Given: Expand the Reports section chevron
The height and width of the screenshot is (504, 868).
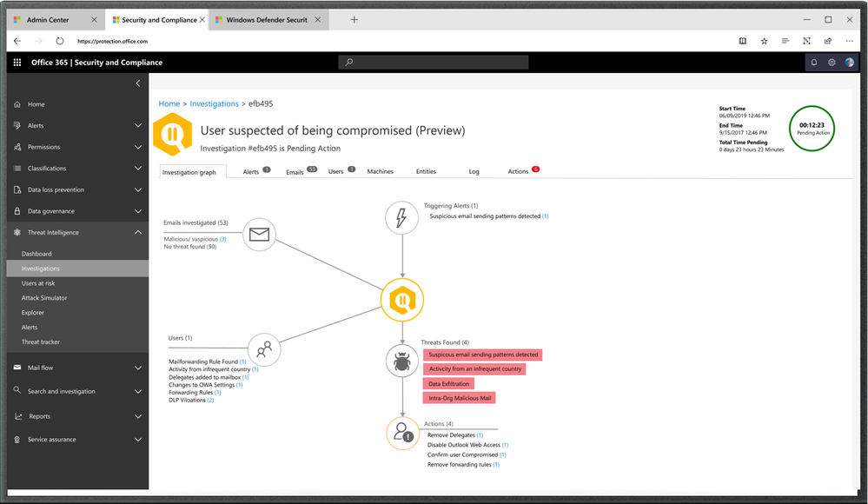Looking at the screenshot, I should tap(138, 416).
